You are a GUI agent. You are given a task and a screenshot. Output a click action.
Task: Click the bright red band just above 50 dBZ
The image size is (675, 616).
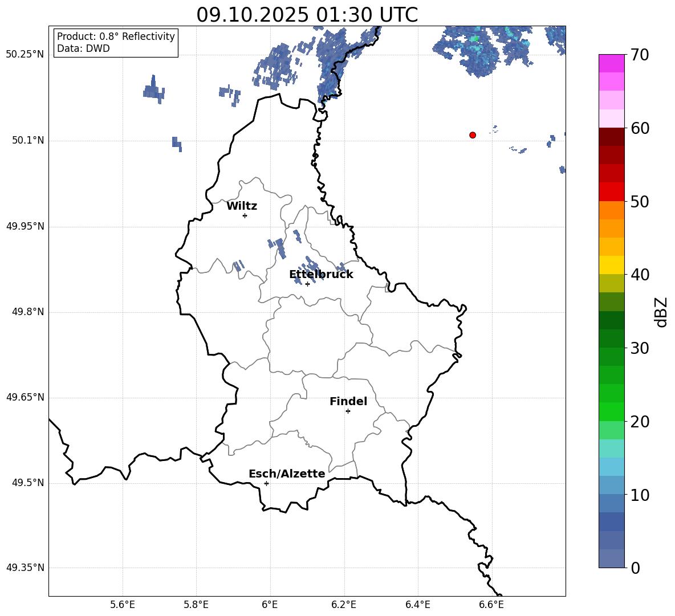pyautogui.click(x=611, y=192)
